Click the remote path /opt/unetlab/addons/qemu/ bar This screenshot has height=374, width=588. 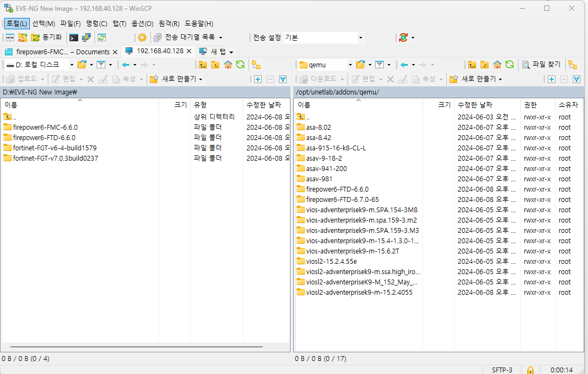pos(439,92)
